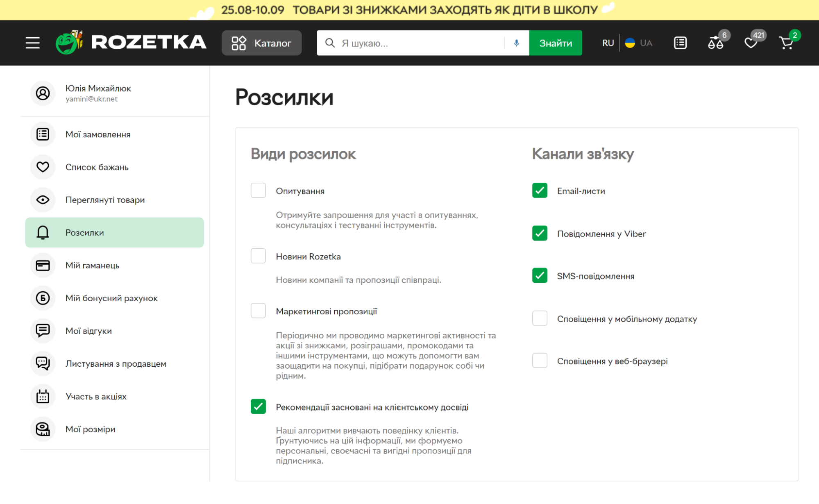Enable the Опитування checkbox

pyautogui.click(x=258, y=190)
